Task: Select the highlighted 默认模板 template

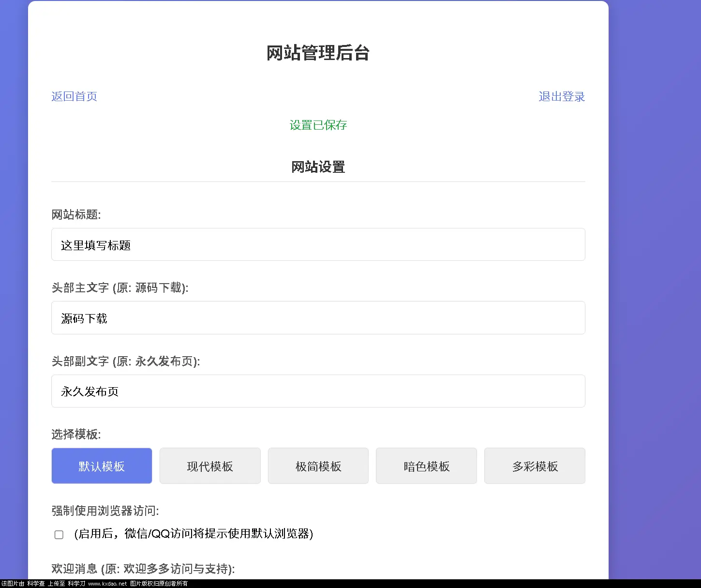Action: coord(102,466)
